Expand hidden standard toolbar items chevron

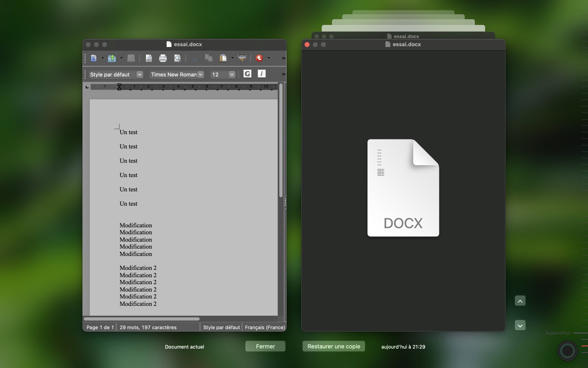click(x=283, y=58)
